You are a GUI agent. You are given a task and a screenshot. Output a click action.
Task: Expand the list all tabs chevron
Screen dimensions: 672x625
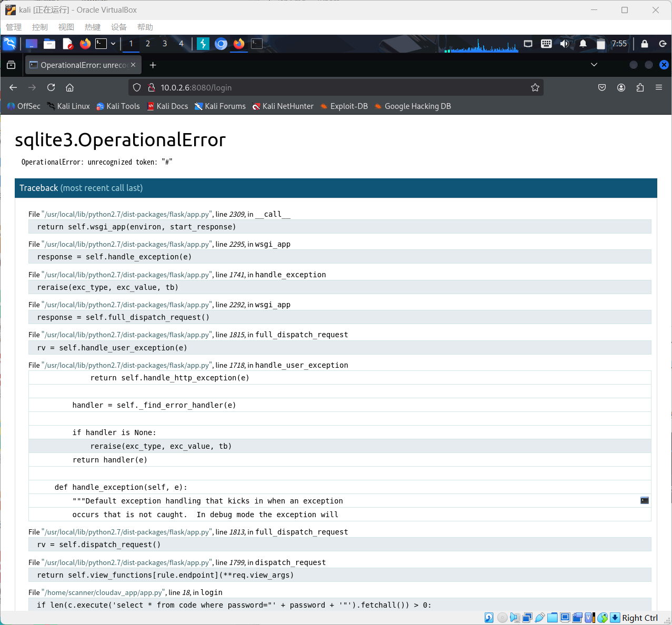click(x=594, y=65)
